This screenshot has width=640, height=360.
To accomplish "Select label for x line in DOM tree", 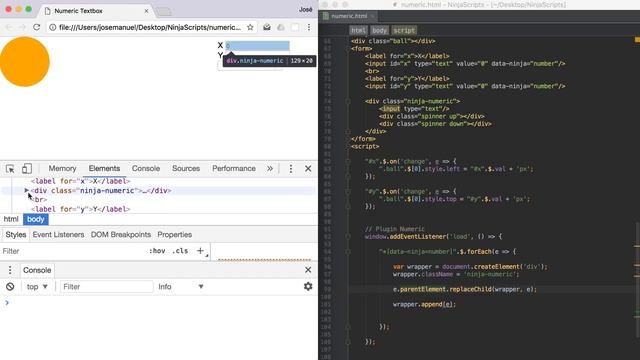I will tap(81, 181).
